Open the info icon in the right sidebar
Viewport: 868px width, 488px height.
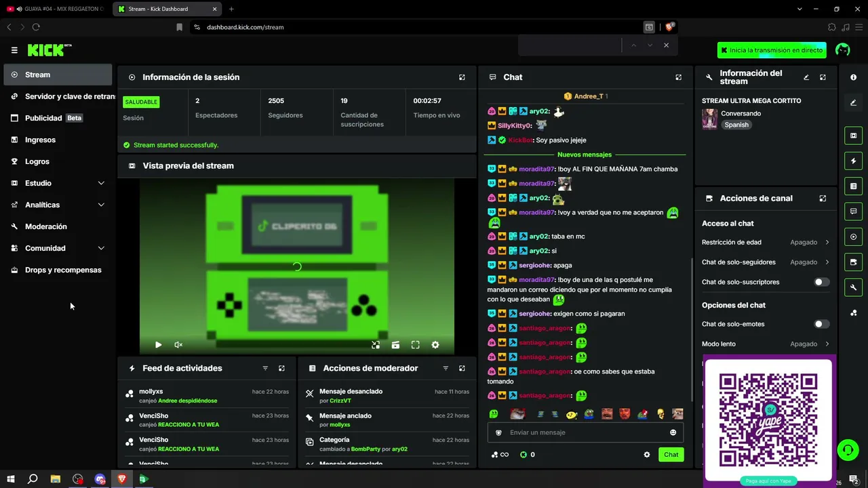(853, 77)
